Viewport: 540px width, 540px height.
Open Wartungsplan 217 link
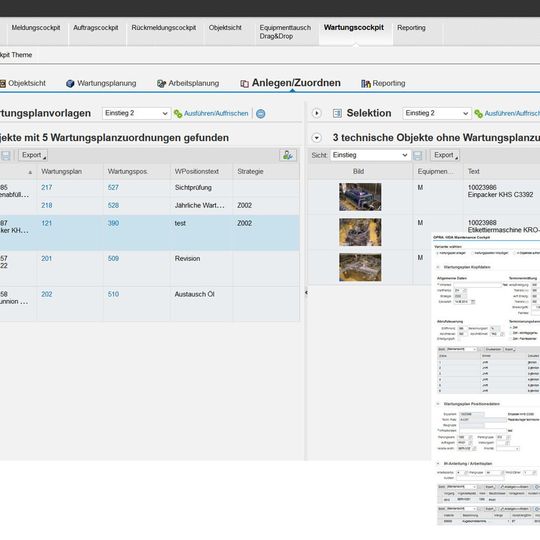point(46,188)
